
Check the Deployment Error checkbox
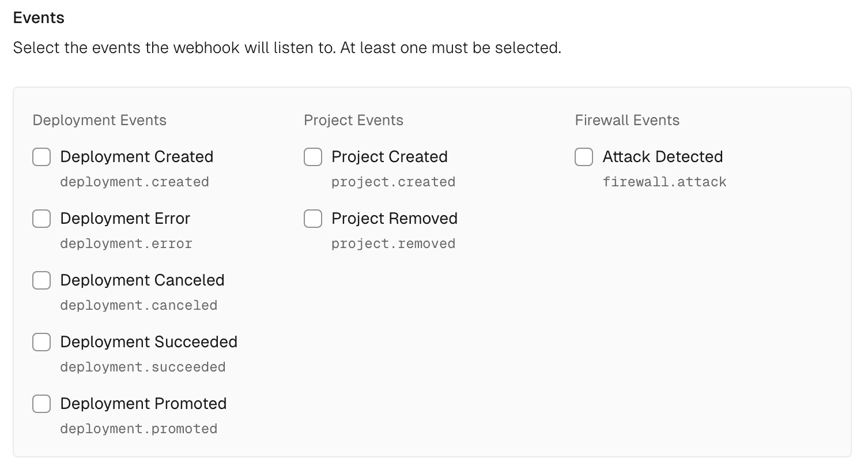pos(41,219)
